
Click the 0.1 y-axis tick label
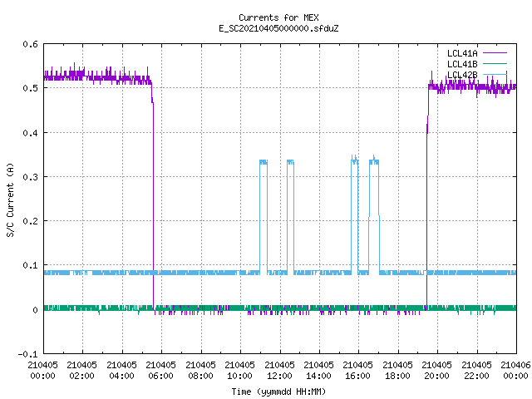(31, 265)
